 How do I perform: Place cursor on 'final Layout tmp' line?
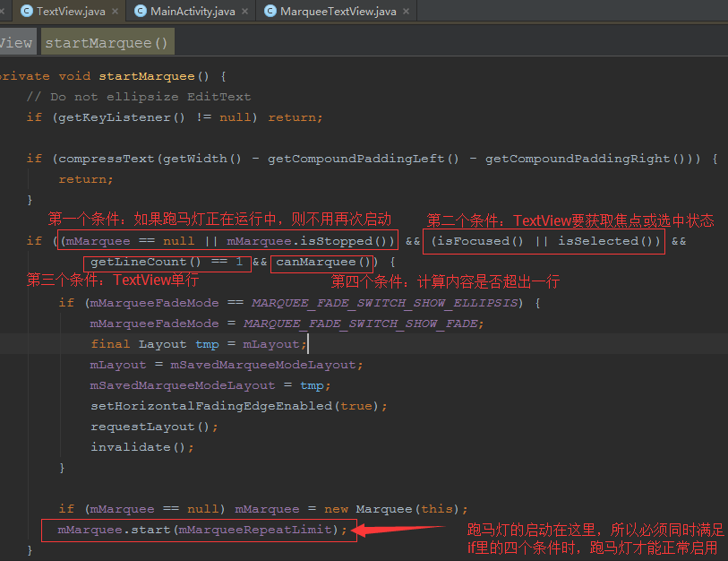[x=199, y=344]
